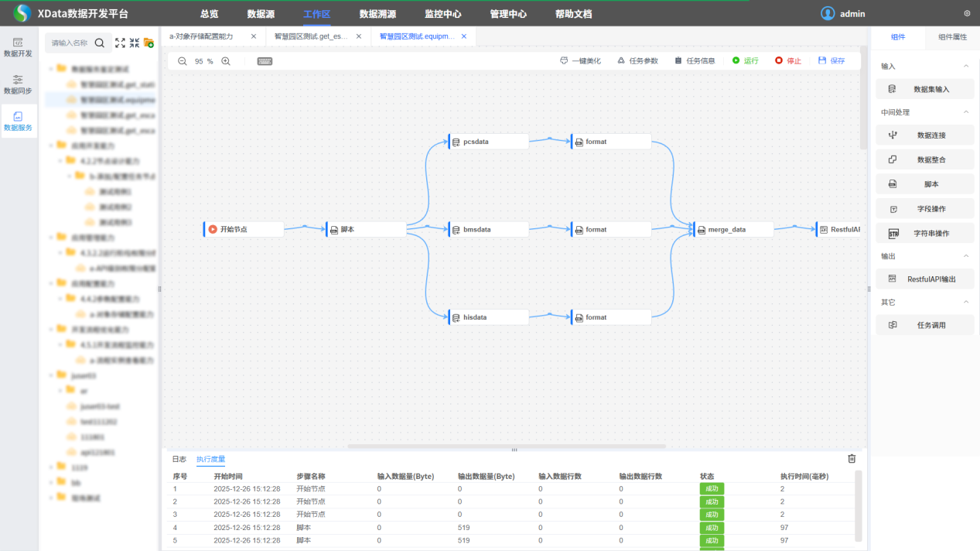The height and width of the screenshot is (551, 980).
Task: Click the 运行 button to run task
Action: (745, 61)
